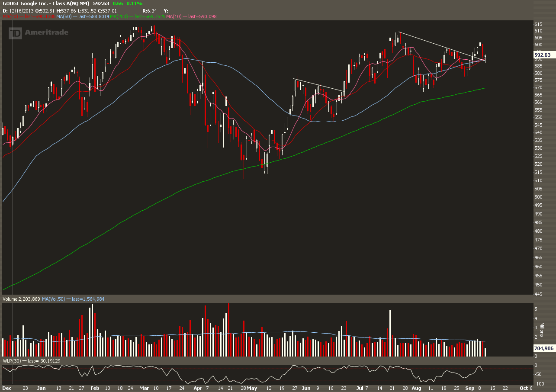Click the -100 label on the WLR axis

[x=539, y=384]
